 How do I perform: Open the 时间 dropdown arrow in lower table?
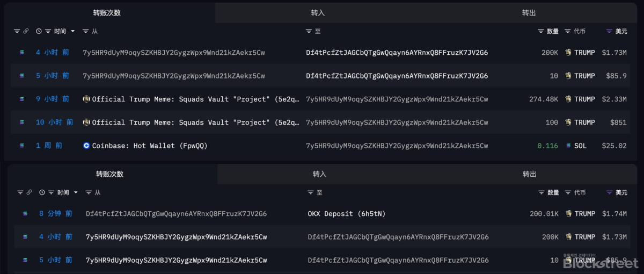[x=76, y=192]
